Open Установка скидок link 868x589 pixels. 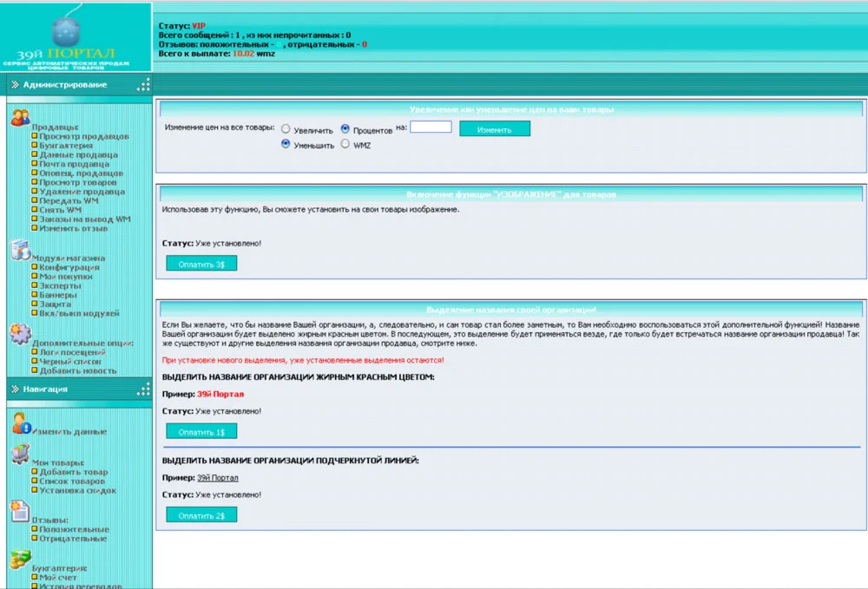78,491
